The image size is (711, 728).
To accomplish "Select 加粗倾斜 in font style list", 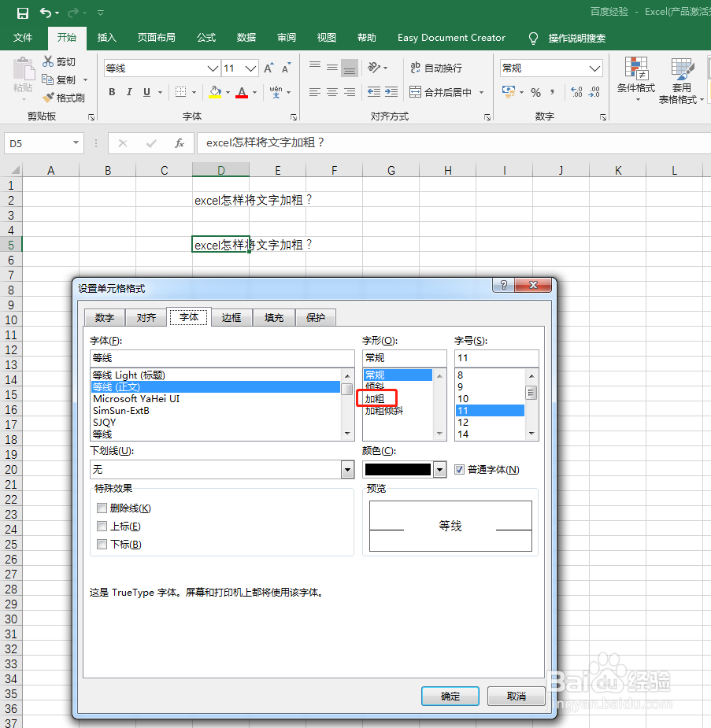I will (x=384, y=410).
